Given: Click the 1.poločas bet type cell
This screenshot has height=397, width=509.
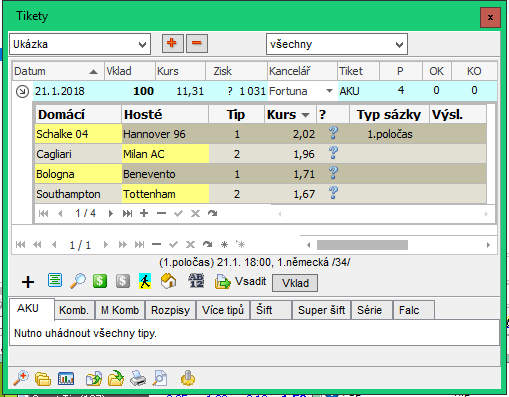Looking at the screenshot, I should [x=390, y=134].
